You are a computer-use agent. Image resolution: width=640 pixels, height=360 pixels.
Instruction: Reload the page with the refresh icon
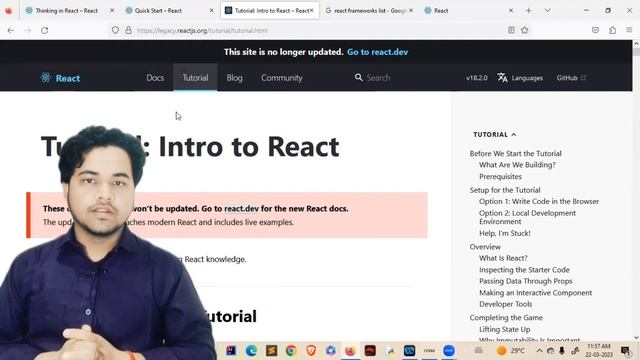44,30
